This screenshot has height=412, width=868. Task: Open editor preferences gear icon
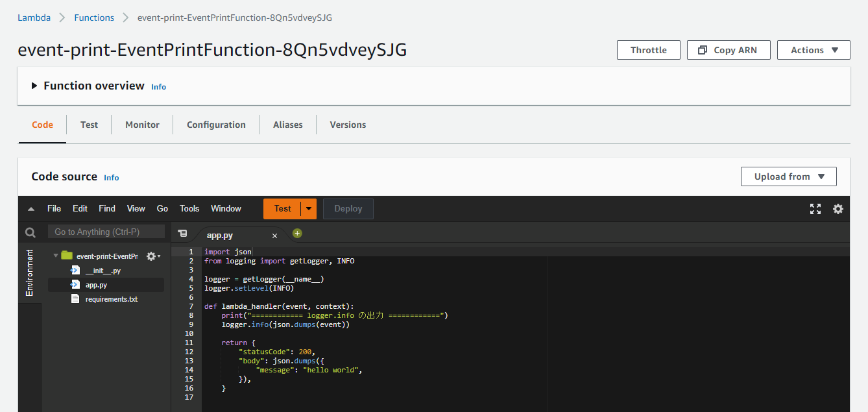tap(838, 209)
